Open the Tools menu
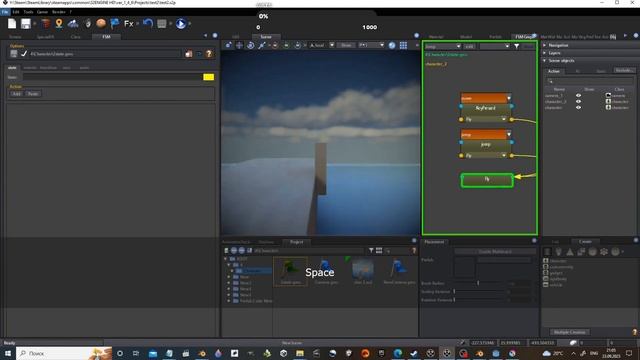This screenshot has height=360, width=640. click(28, 12)
